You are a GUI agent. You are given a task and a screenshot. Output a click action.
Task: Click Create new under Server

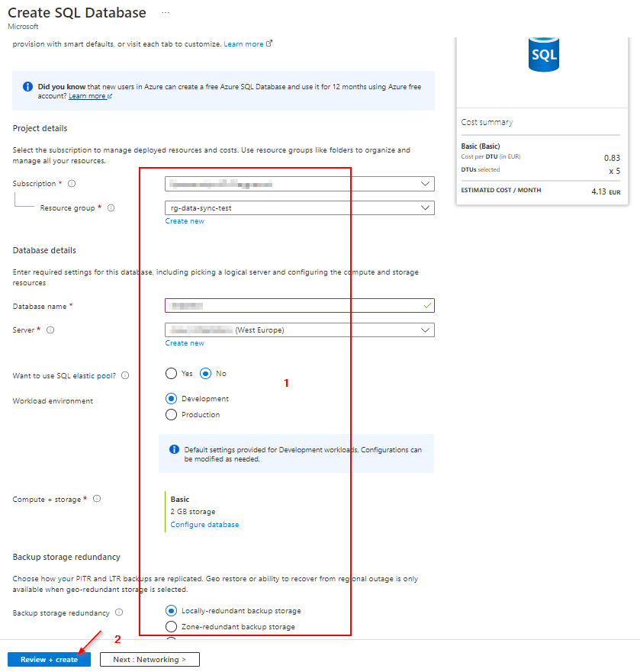click(x=185, y=343)
